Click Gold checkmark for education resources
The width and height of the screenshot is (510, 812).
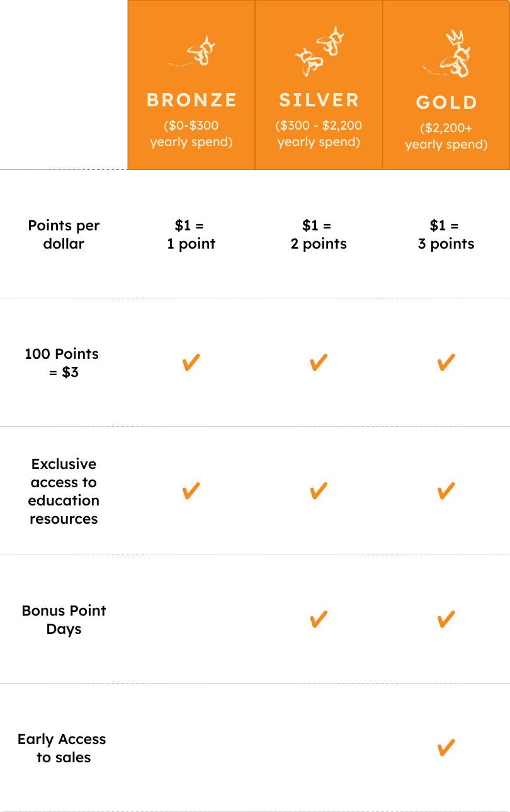446,491
